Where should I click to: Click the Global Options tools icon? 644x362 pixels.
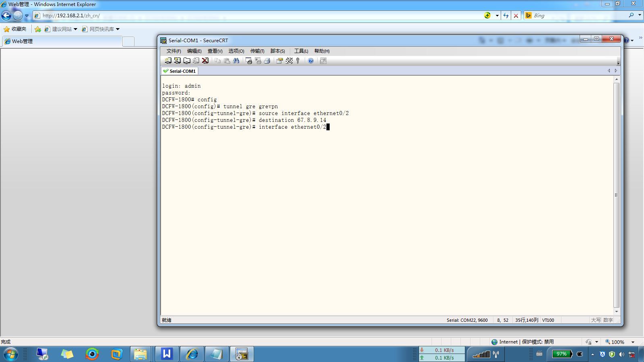coord(289,61)
